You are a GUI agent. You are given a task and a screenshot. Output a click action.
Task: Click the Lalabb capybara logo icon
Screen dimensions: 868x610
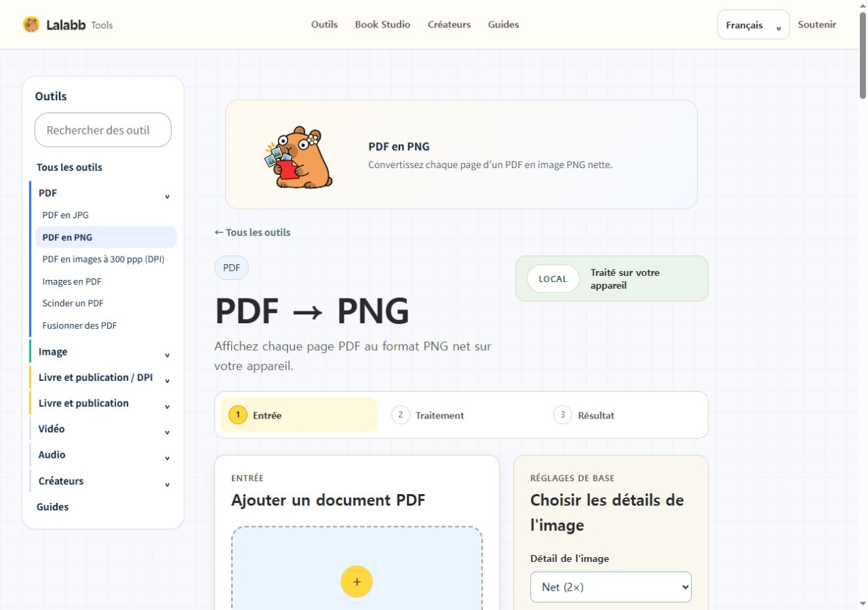pyautogui.click(x=31, y=25)
